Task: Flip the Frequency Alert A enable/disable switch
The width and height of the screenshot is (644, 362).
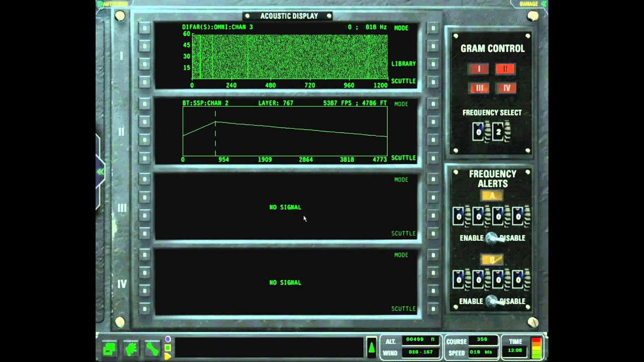Action: point(492,238)
